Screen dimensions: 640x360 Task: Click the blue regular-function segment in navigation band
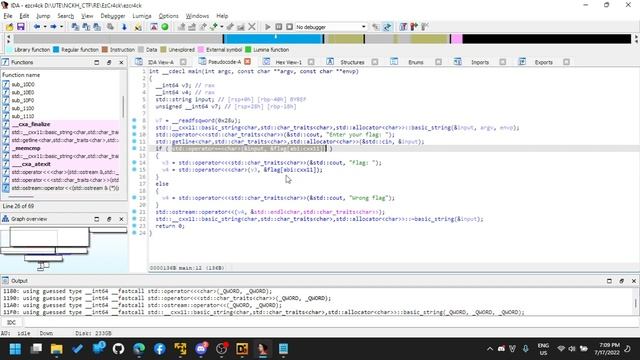pos(273,39)
